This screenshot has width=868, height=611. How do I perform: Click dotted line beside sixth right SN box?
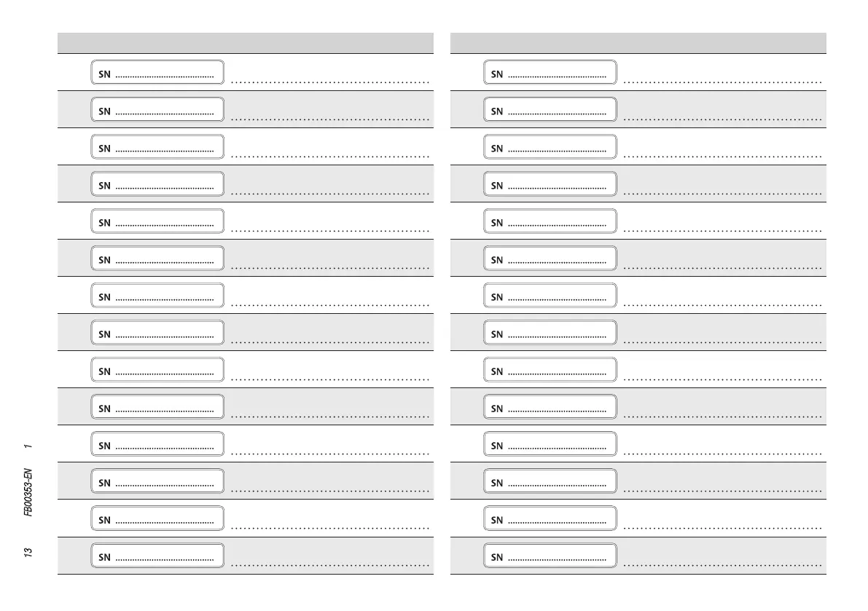(x=723, y=268)
